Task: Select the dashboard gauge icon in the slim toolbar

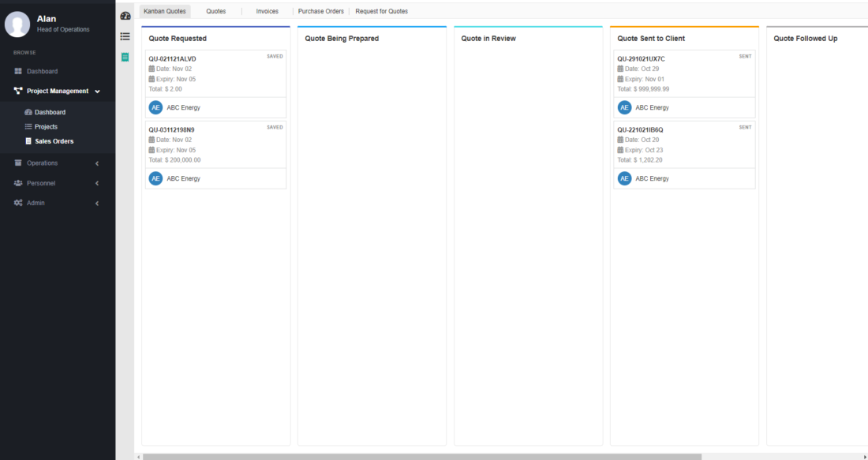Action: 125,15
